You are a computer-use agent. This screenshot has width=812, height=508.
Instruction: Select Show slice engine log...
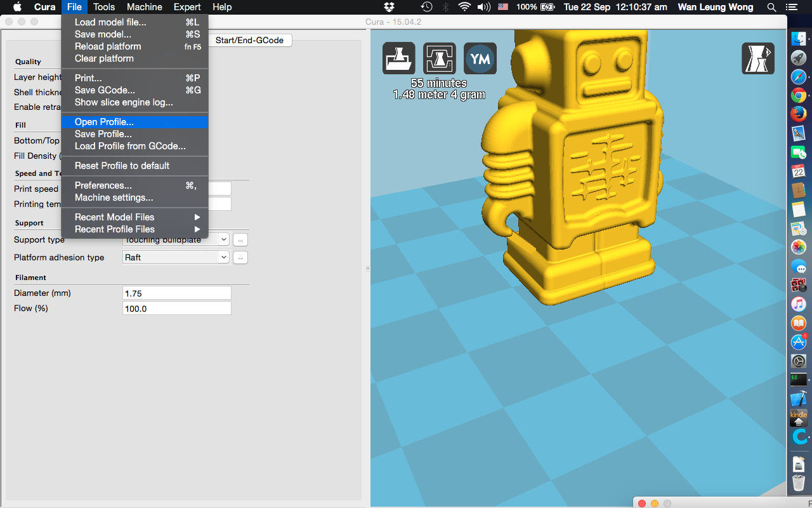pyautogui.click(x=134, y=102)
